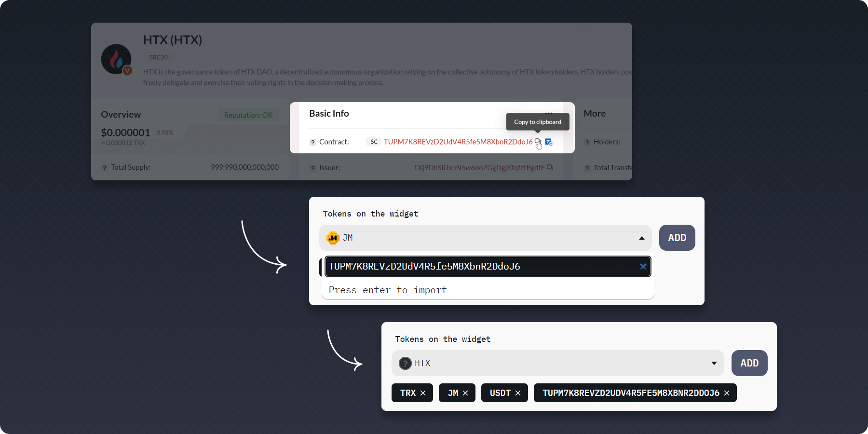This screenshot has height=434, width=868.
Task: Click the 'Overview' heading
Action: pyautogui.click(x=121, y=114)
